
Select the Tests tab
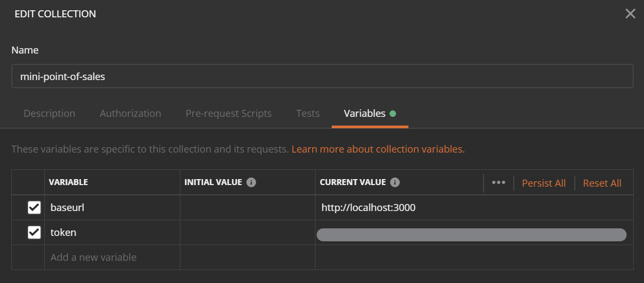(308, 114)
